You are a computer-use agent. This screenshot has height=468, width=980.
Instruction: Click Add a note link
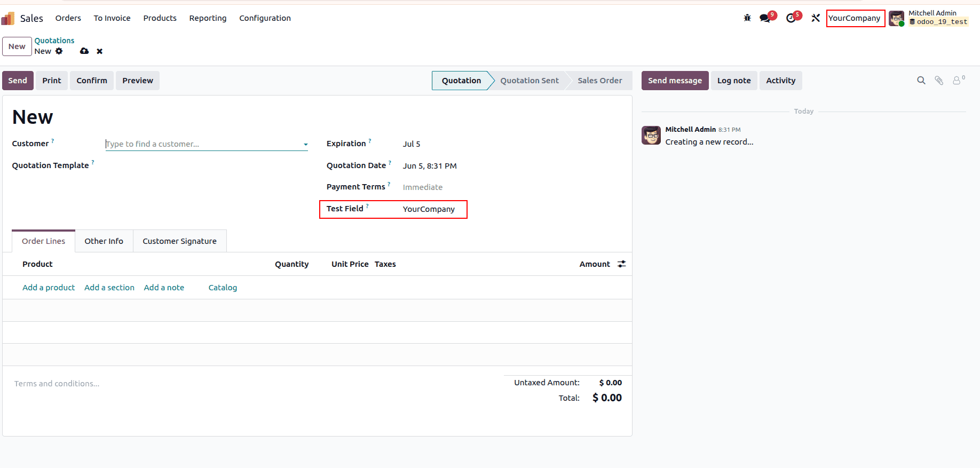pyautogui.click(x=164, y=288)
